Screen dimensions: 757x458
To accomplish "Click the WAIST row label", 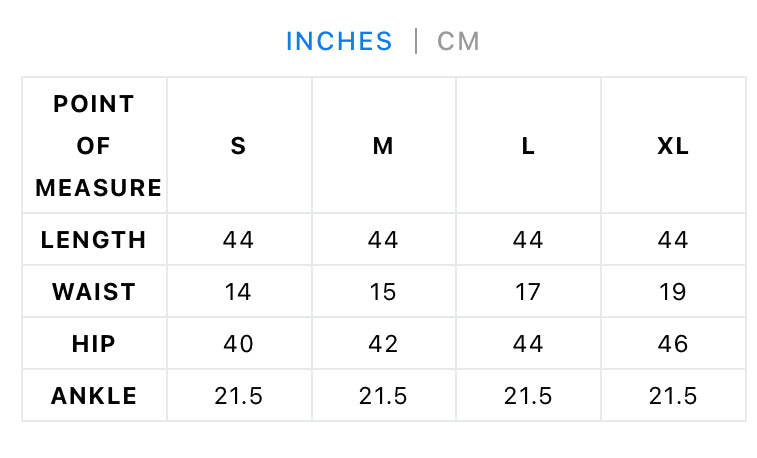I will 94,292.
